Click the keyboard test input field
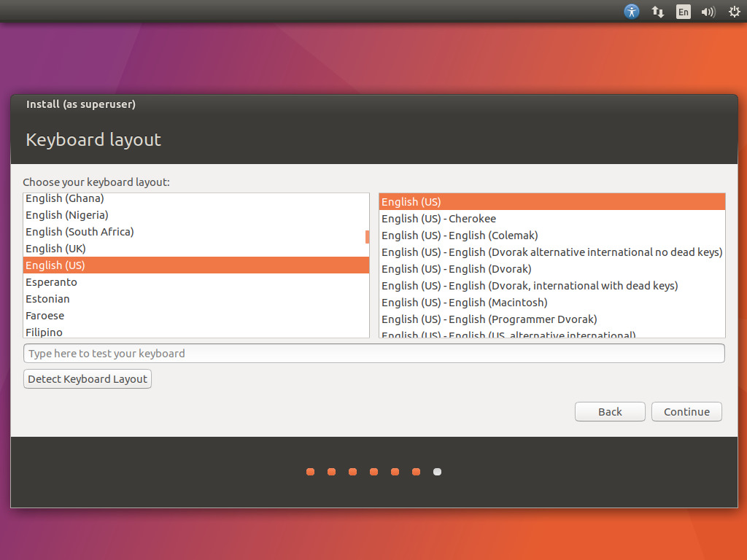This screenshot has width=747, height=560. coord(373,354)
